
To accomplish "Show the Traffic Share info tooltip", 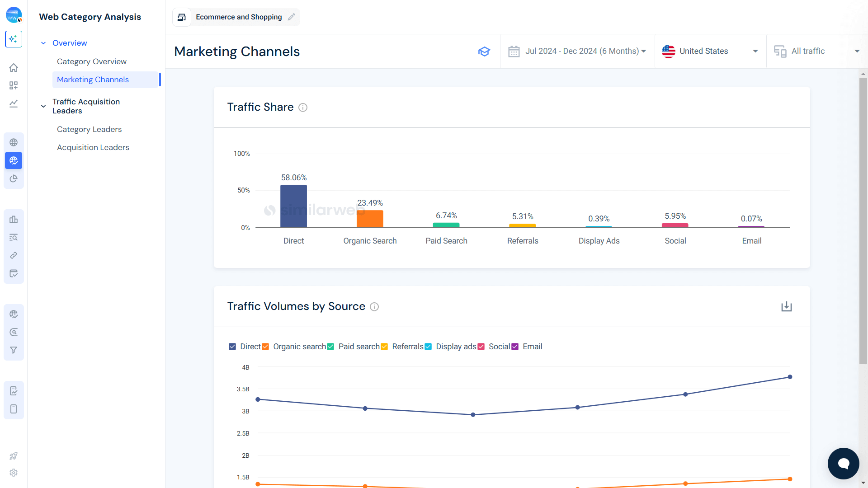I will (x=302, y=108).
